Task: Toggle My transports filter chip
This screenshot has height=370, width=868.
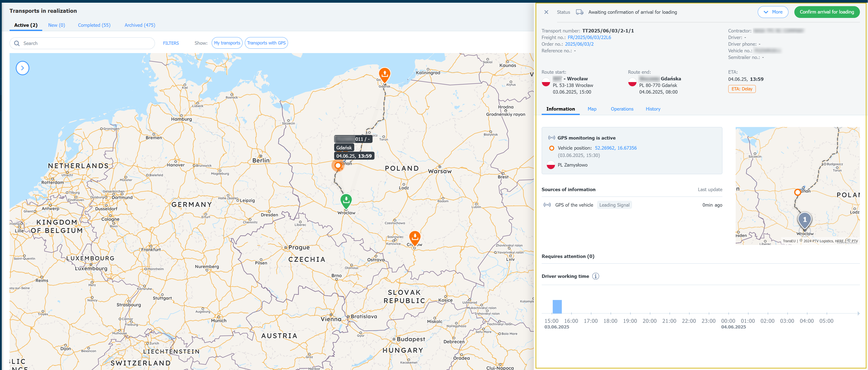Action: pos(227,43)
